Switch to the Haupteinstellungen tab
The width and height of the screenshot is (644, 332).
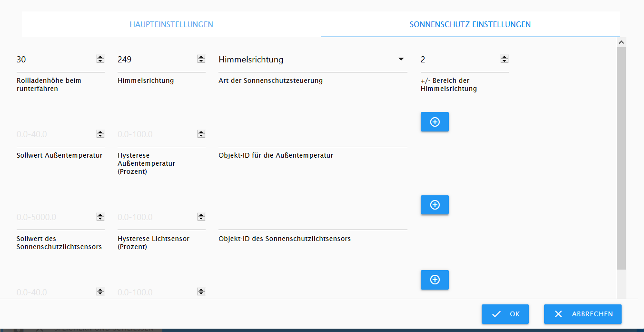click(x=171, y=24)
